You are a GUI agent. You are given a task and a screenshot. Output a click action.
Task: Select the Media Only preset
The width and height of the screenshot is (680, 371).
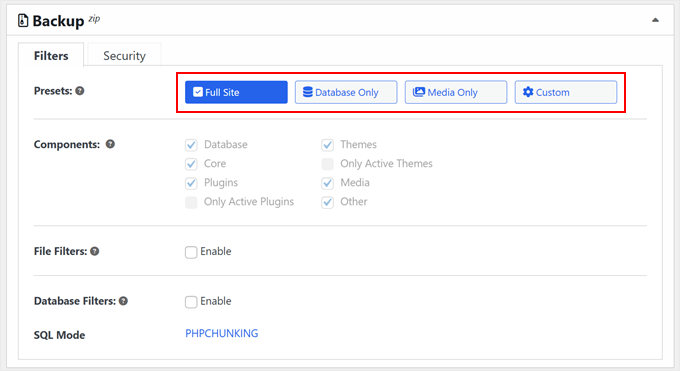point(456,92)
